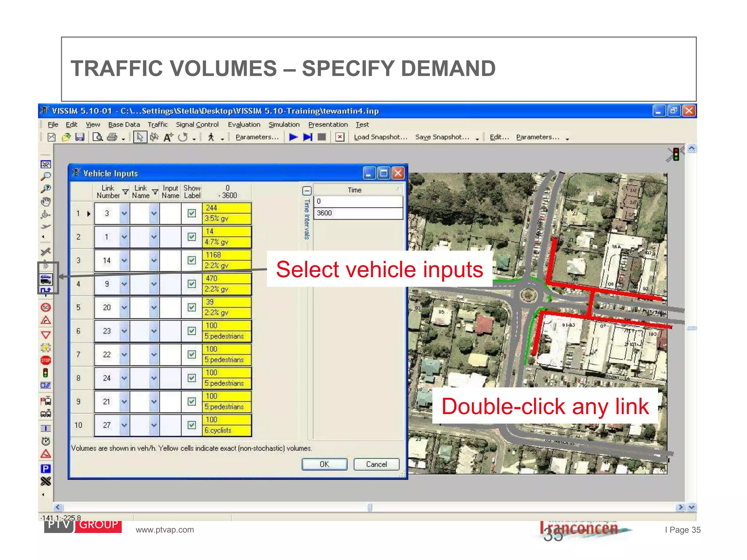Open Link Name dropdown in row 1
The width and height of the screenshot is (747, 560).
(x=154, y=213)
